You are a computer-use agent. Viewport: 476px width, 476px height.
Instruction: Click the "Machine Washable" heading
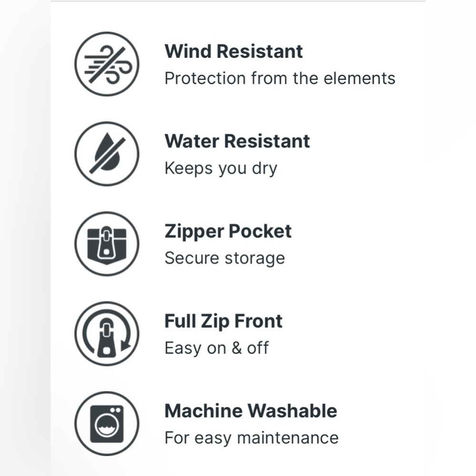point(250,411)
